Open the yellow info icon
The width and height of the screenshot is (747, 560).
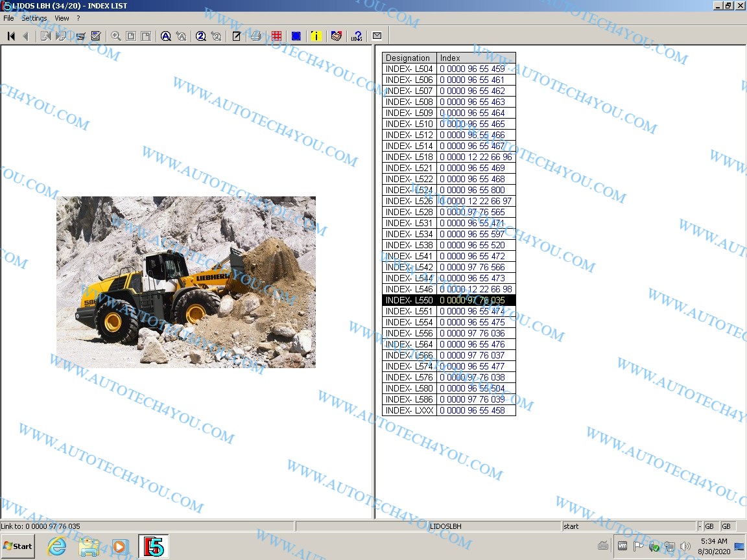click(x=316, y=36)
